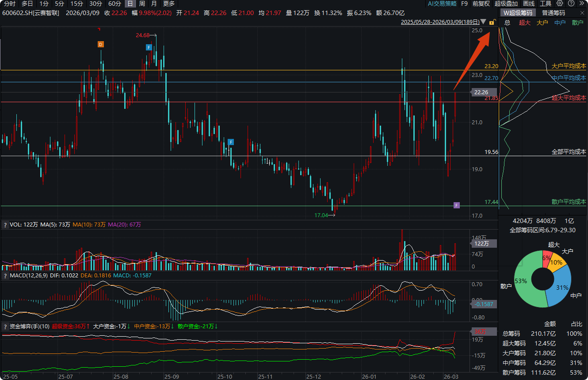Open the VOL indicator help question mark
Image resolution: width=588 pixels, height=380 pixels.
pos(5,225)
